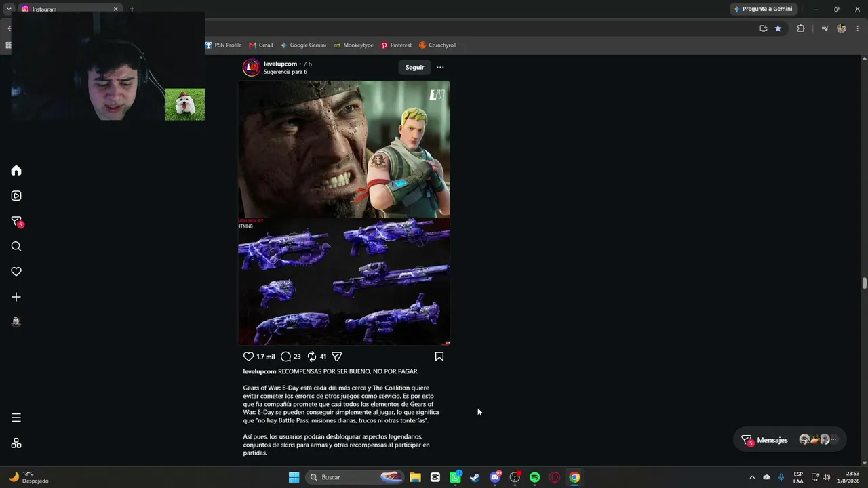868x488 pixels.
Task: Show hidden system tray icons
Action: point(752,477)
